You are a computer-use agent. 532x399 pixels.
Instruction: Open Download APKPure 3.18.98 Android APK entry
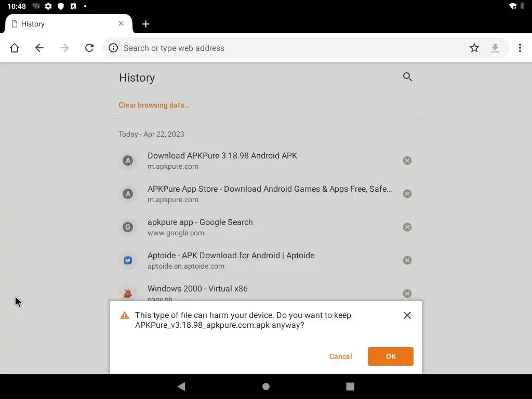266,161
